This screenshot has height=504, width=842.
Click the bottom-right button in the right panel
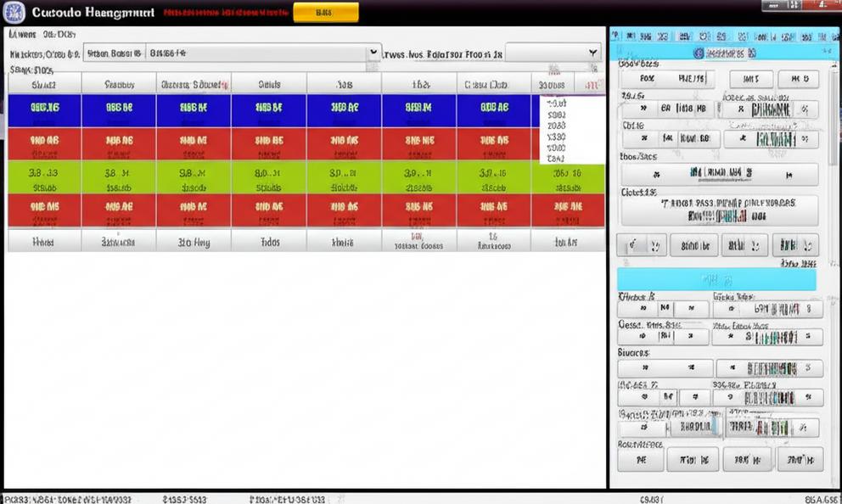coord(800,459)
